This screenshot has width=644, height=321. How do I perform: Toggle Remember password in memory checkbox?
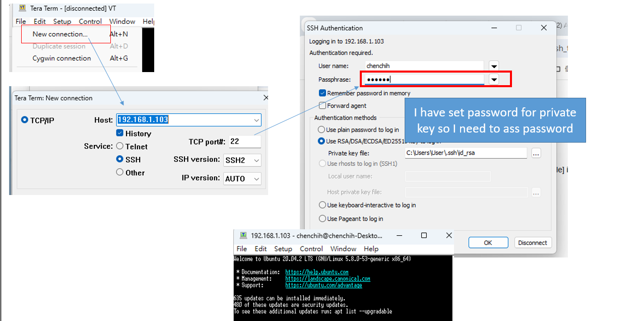click(x=323, y=93)
